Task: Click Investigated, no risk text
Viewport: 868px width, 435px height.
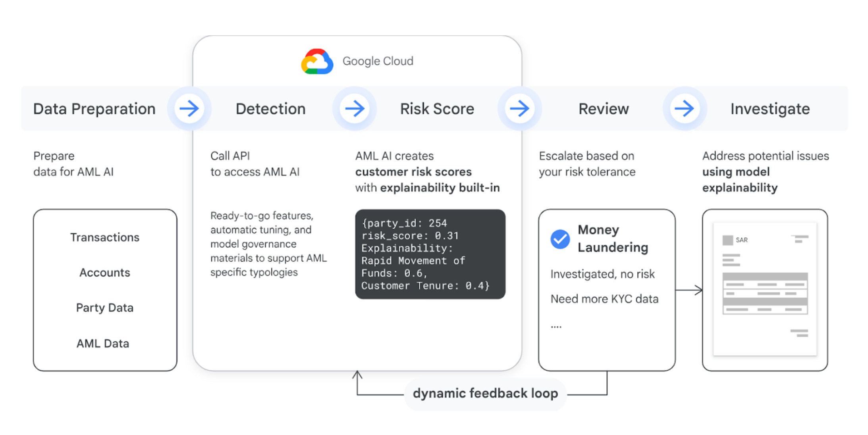Action: (x=602, y=274)
